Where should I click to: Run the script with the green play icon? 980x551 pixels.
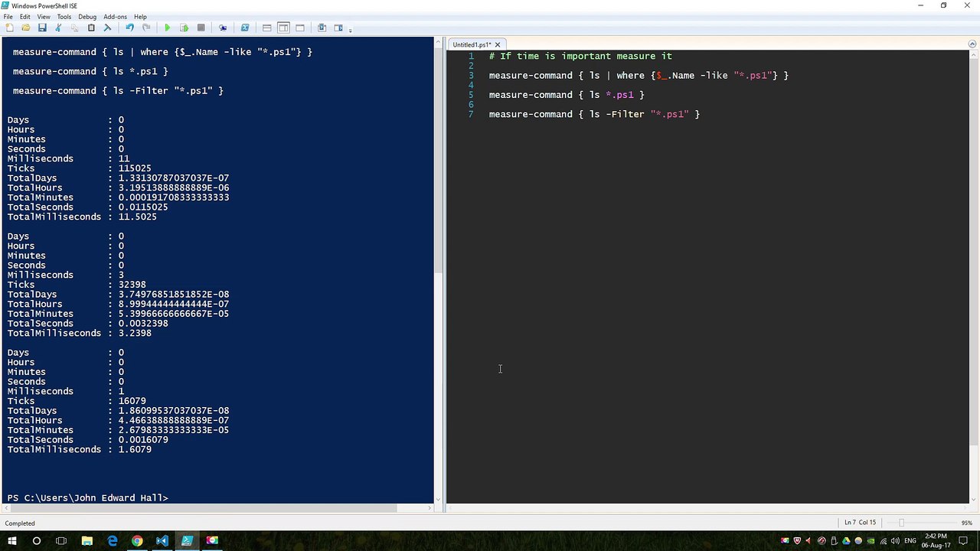click(x=167, y=28)
